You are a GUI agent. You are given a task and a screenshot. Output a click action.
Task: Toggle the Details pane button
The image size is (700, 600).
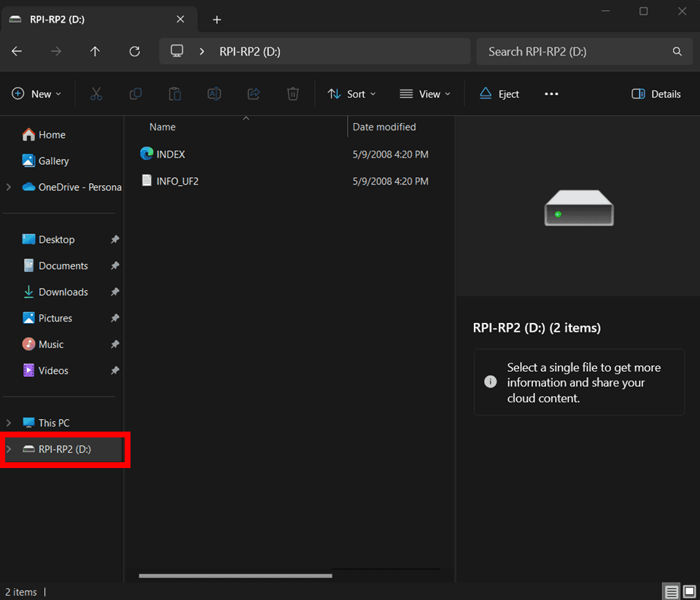tap(656, 94)
